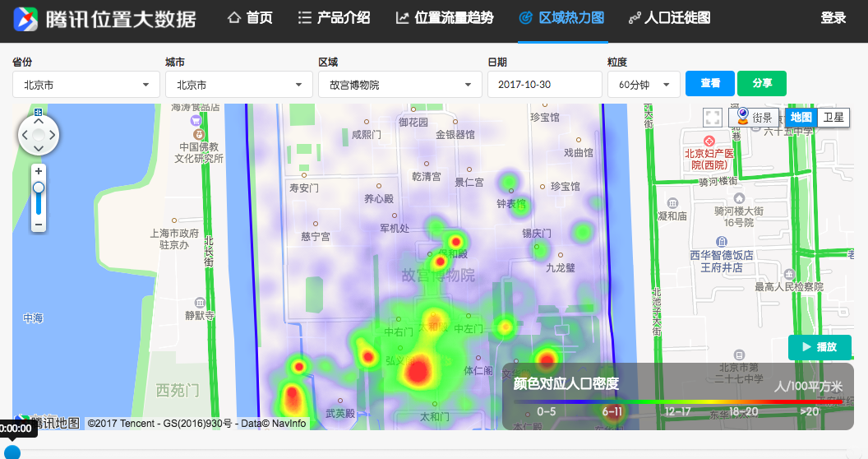This screenshot has width=868, height=459.
Task: Click the blue 查看 button
Action: (709, 84)
